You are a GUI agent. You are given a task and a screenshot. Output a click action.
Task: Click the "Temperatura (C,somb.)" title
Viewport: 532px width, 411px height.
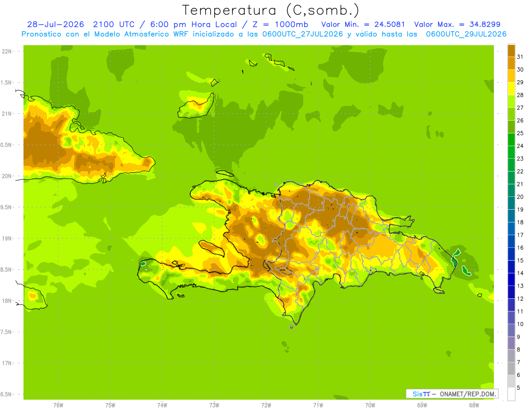pos(270,10)
